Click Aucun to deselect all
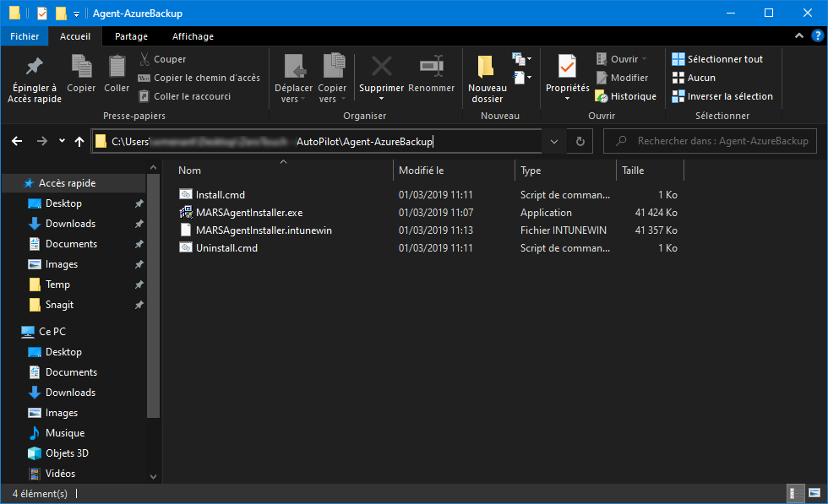 (694, 78)
